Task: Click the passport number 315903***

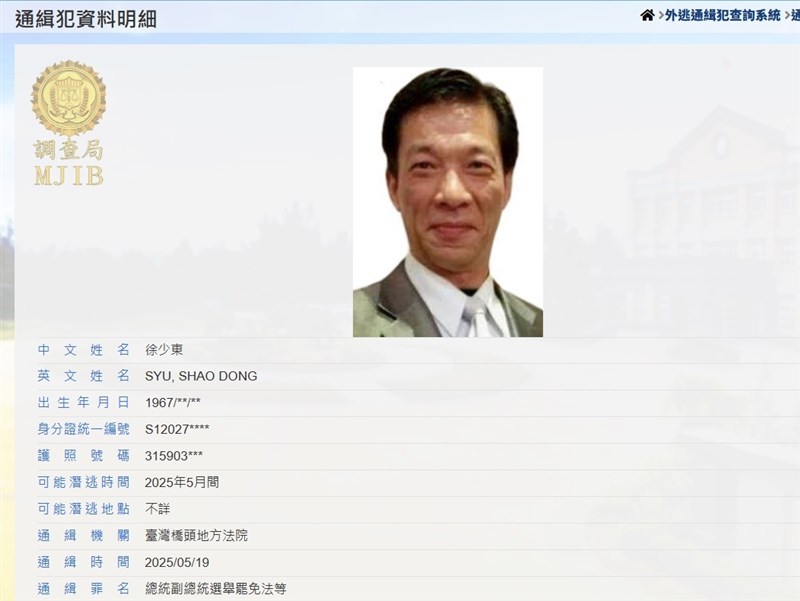Action: (174, 456)
